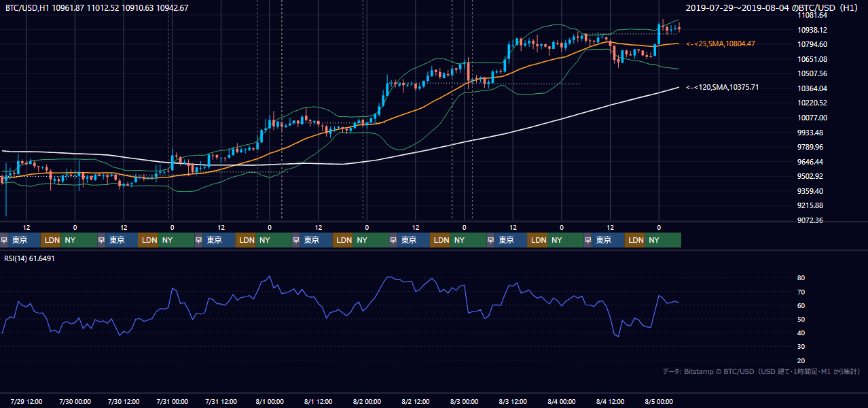Select the 8/5 00:00 date label
The image size is (868, 408).
pos(659,401)
